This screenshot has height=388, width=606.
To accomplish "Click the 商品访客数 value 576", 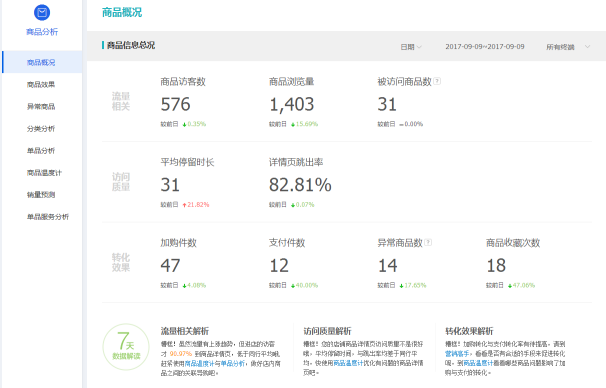I will (x=175, y=104).
